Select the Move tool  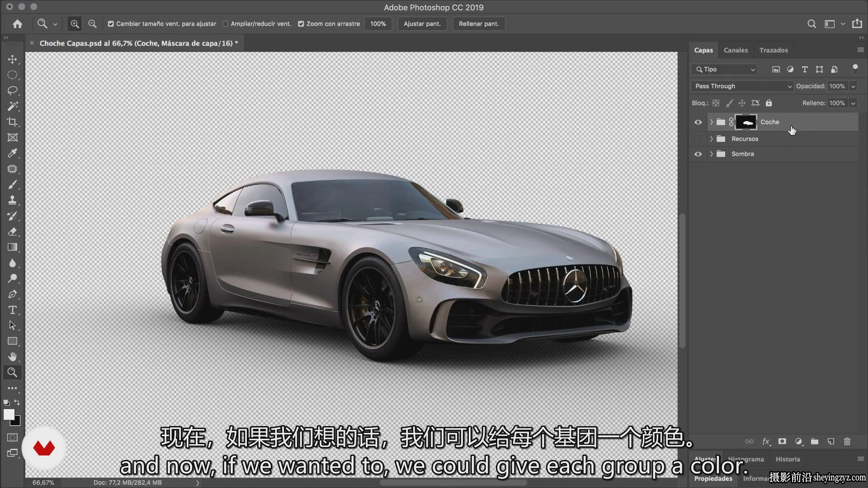12,59
